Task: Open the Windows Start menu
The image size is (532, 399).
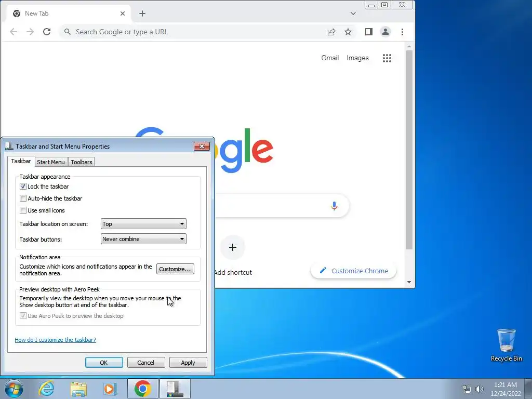Action: 14,389
